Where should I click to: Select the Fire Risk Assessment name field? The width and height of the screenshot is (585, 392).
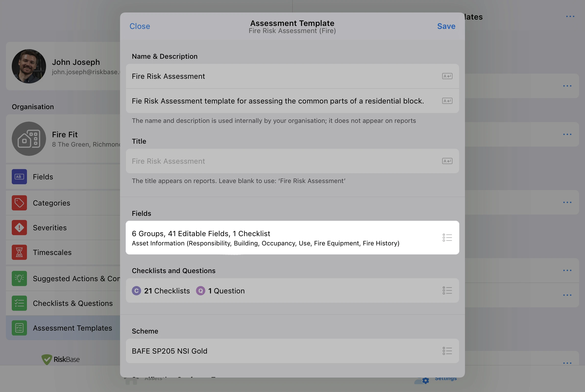292,76
